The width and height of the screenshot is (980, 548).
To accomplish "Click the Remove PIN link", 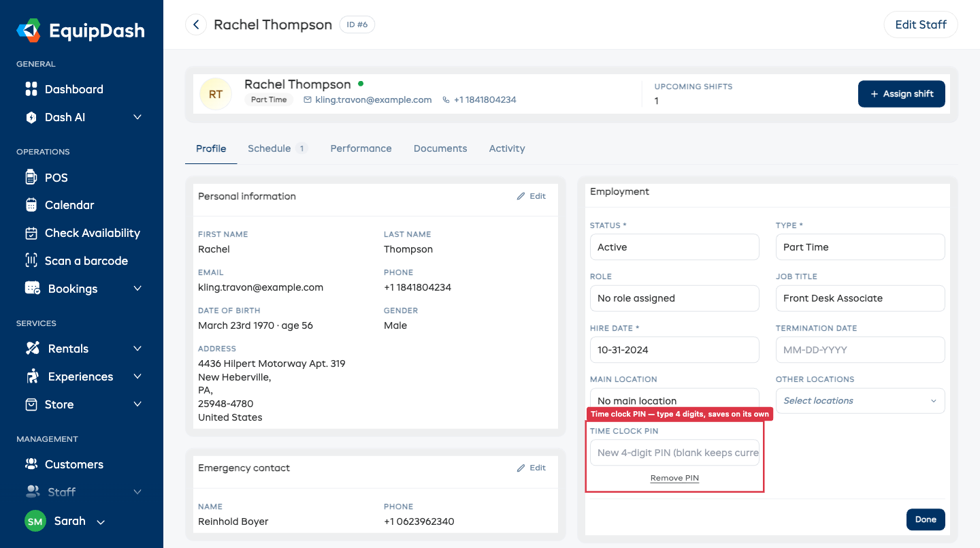I will coord(674,478).
